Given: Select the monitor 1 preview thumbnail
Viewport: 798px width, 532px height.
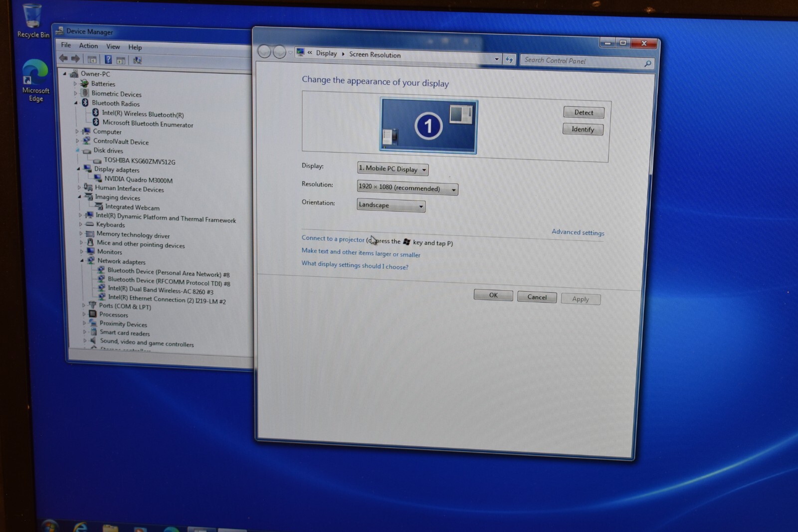Looking at the screenshot, I should (428, 125).
